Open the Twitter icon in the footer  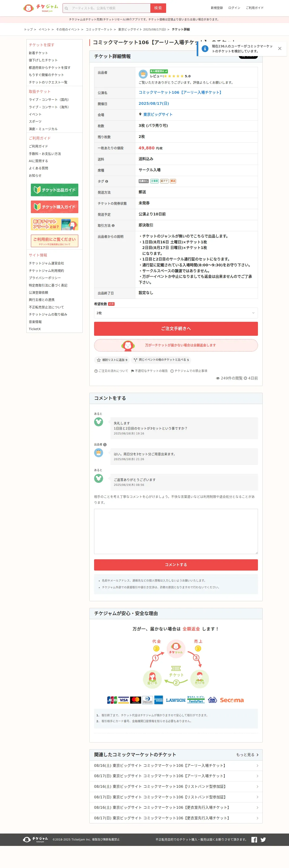(x=263, y=839)
